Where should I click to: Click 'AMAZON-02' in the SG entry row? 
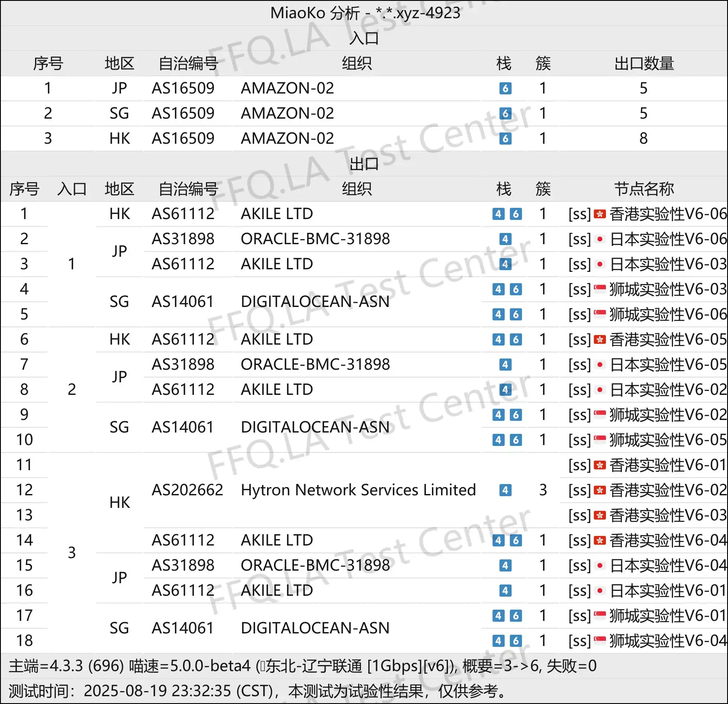pos(287,113)
